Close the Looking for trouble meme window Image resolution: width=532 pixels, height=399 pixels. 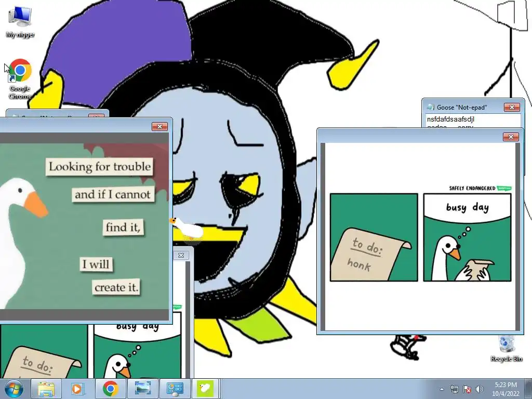point(159,127)
